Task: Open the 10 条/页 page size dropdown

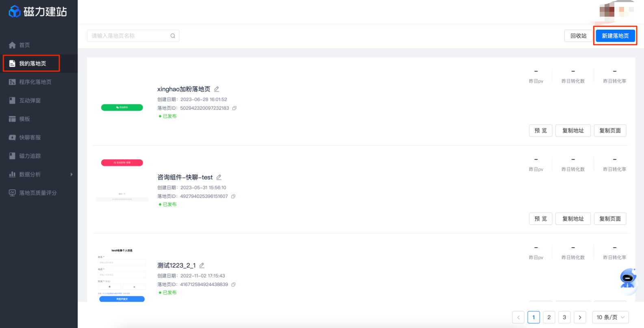Action: click(611, 317)
